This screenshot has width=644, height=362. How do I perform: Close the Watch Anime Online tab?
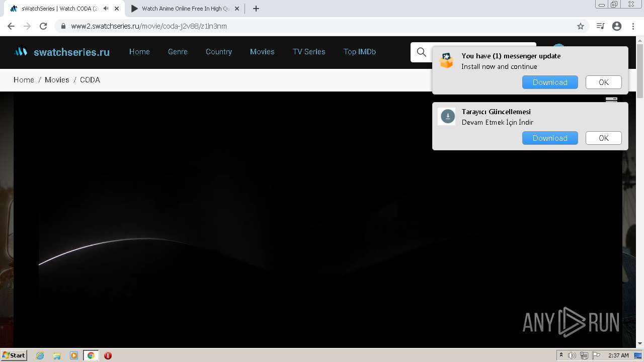click(237, 9)
